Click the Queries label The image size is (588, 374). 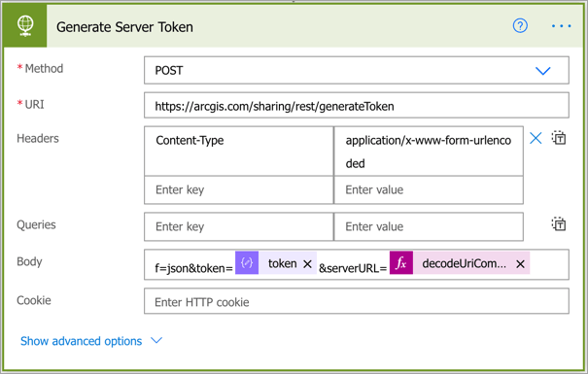click(36, 224)
